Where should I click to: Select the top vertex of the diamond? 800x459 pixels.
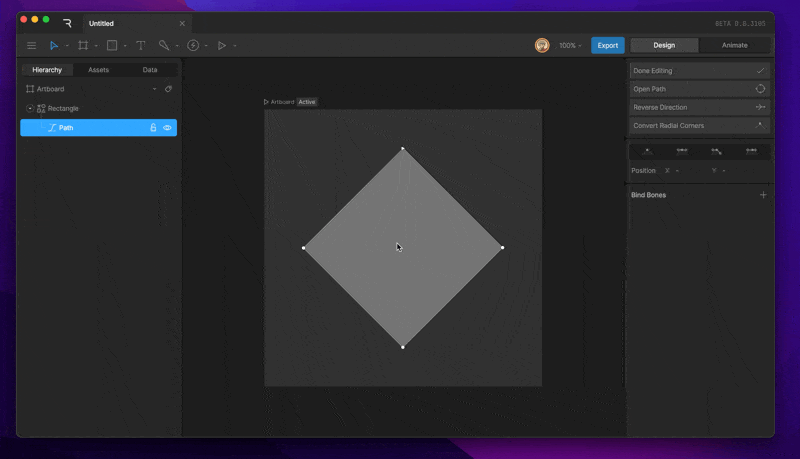pyautogui.click(x=403, y=148)
